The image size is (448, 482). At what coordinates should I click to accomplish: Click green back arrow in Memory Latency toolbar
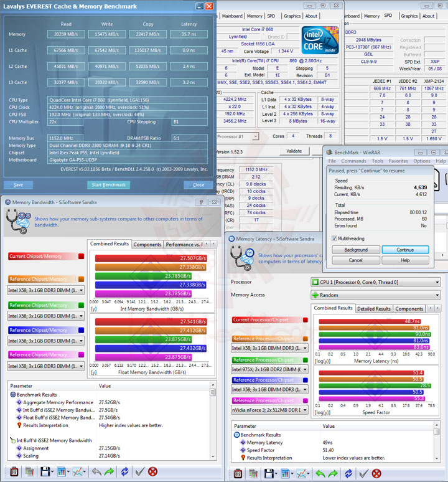pyautogui.click(x=320, y=474)
